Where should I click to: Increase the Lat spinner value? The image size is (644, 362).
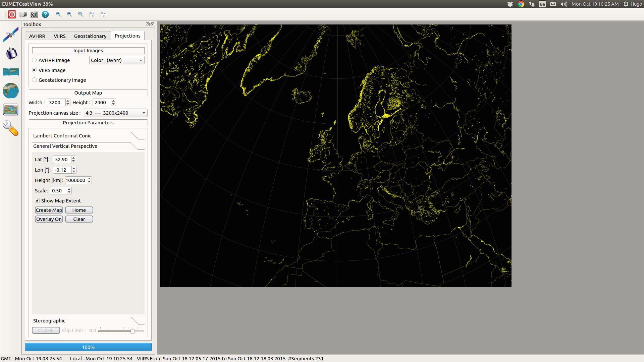(x=73, y=158)
